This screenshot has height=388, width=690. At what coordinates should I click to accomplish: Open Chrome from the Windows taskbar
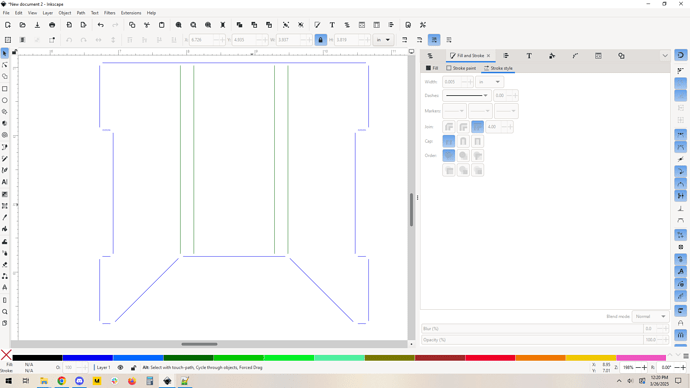pos(62,381)
